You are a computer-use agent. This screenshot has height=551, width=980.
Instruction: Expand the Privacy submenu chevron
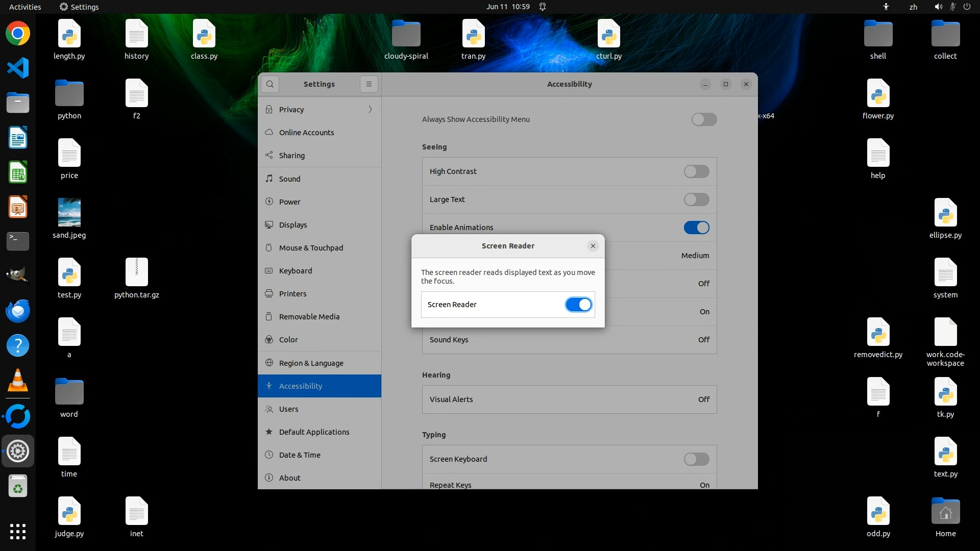click(x=370, y=109)
